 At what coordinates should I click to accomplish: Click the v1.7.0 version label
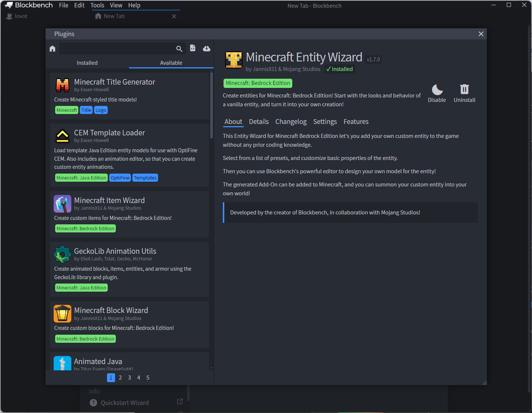click(x=373, y=60)
